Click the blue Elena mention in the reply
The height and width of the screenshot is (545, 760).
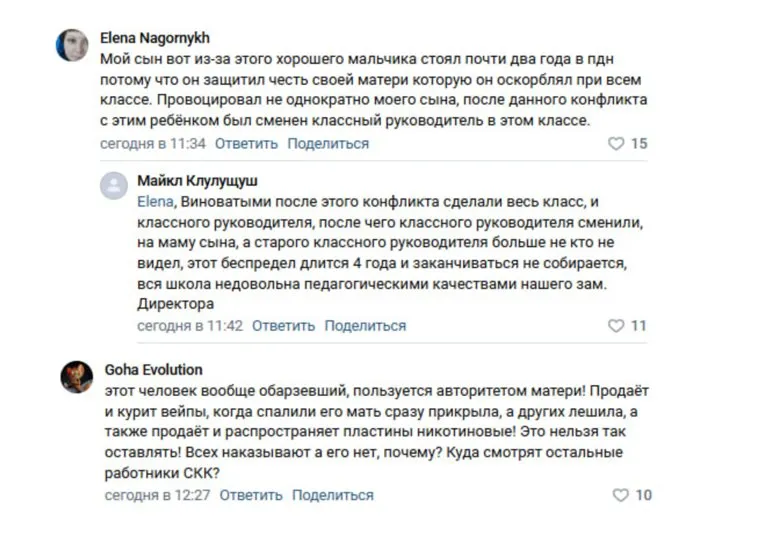coord(154,200)
